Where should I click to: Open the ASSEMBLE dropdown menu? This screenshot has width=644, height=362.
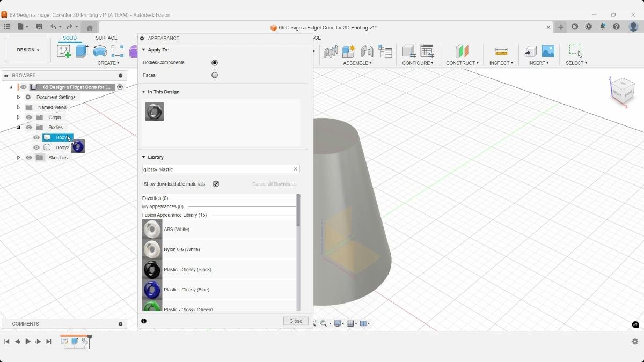357,63
